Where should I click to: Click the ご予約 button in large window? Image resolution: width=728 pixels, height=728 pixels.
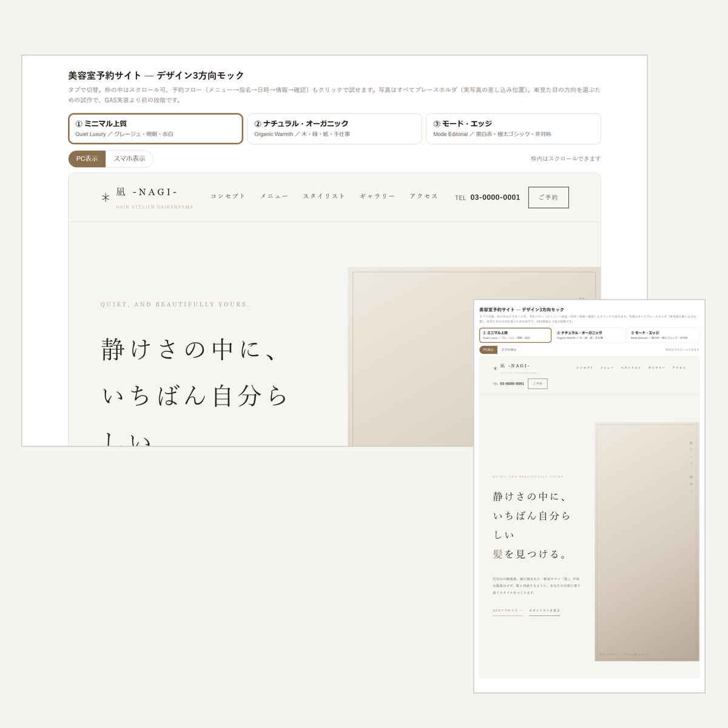pos(548,197)
